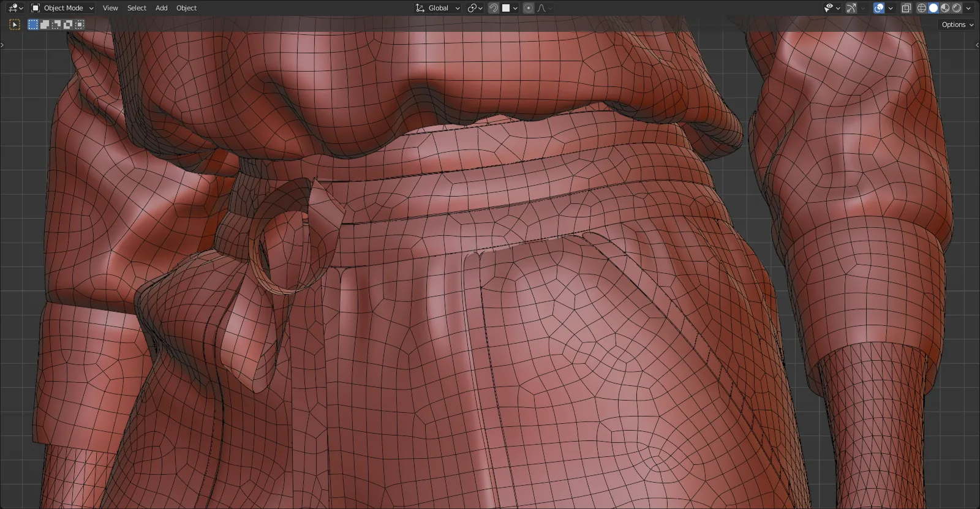Image resolution: width=980 pixels, height=509 pixels.
Task: Open the View menu
Action: point(110,8)
